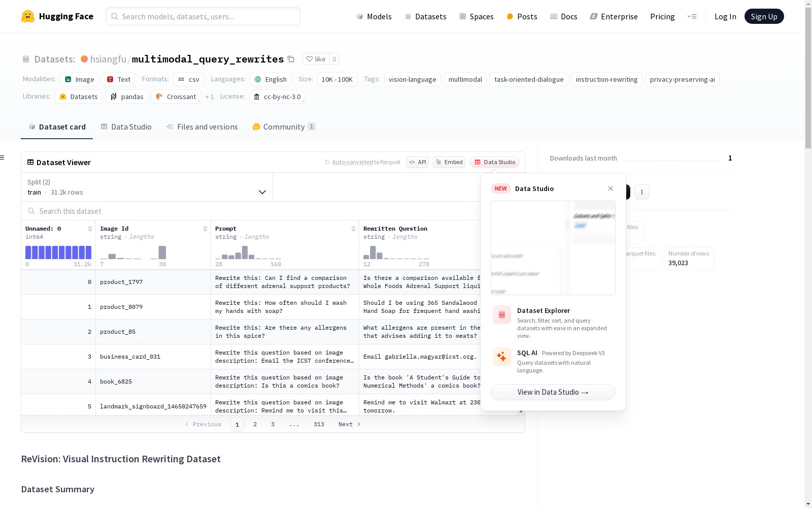Viewport: 812px width, 508px height.
Task: Switch to the Dataset card tab
Action: 57,127
